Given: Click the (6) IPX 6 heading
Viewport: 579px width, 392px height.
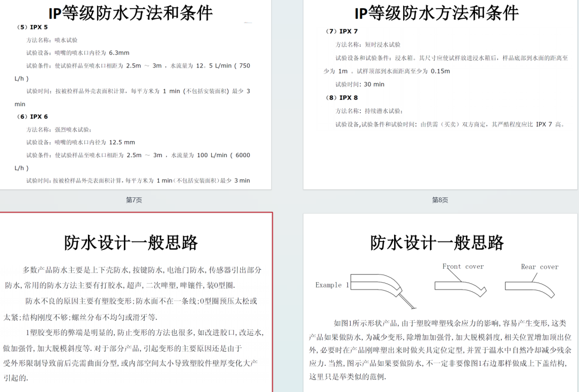Looking at the screenshot, I should point(33,117).
